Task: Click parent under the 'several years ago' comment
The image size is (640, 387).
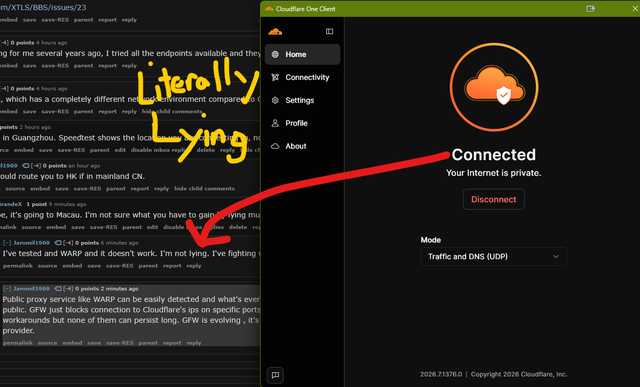Action: tap(83, 65)
